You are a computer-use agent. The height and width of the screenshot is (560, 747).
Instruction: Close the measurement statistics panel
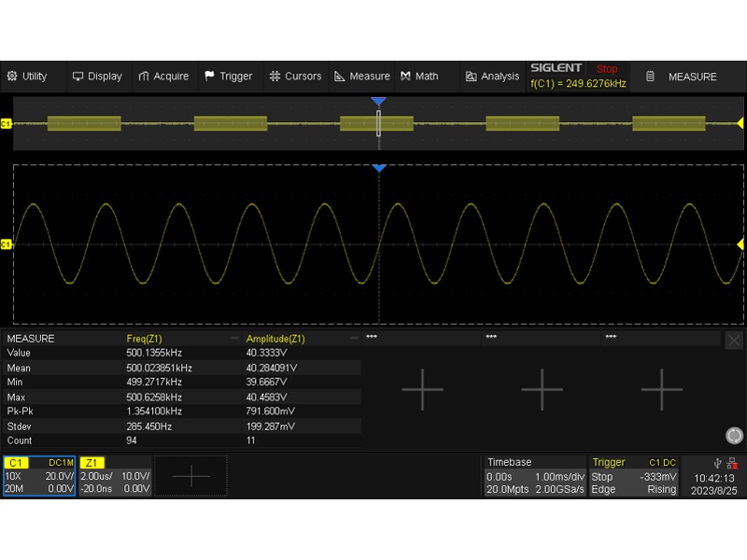[x=735, y=341]
